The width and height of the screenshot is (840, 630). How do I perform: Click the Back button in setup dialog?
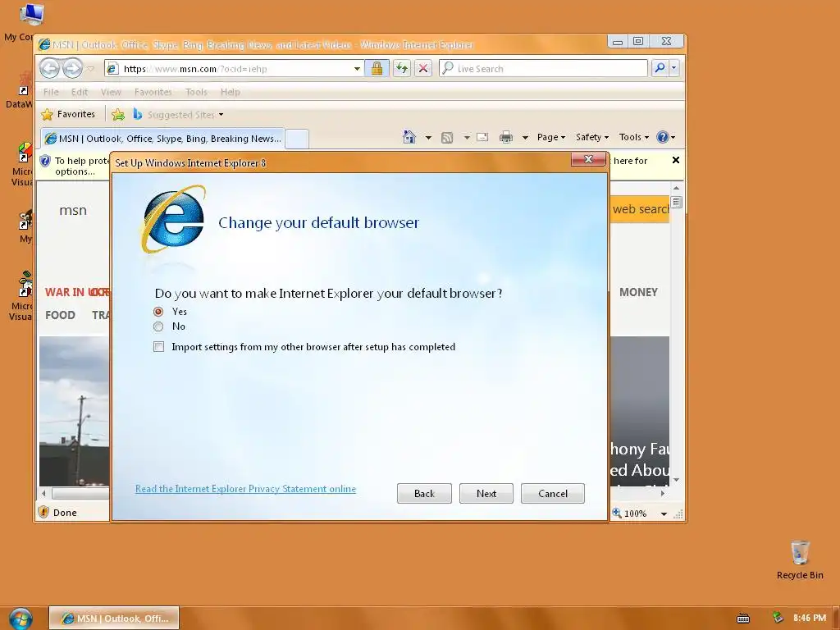tap(424, 493)
